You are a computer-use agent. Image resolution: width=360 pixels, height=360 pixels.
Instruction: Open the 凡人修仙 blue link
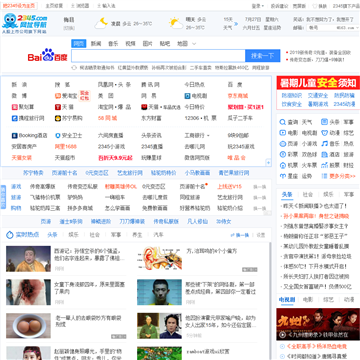198,221
